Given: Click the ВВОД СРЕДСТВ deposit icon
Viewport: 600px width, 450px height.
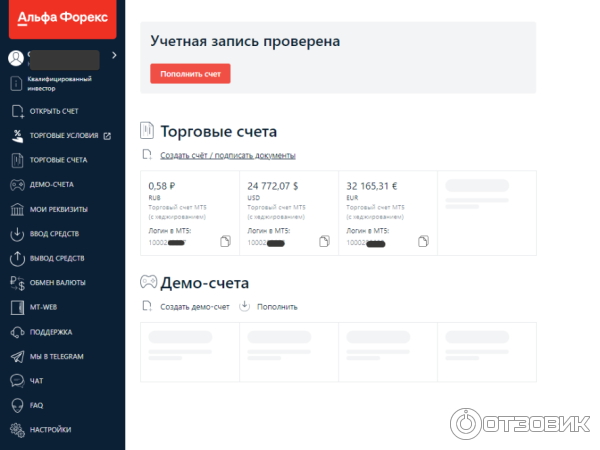Looking at the screenshot, I should point(17,234).
